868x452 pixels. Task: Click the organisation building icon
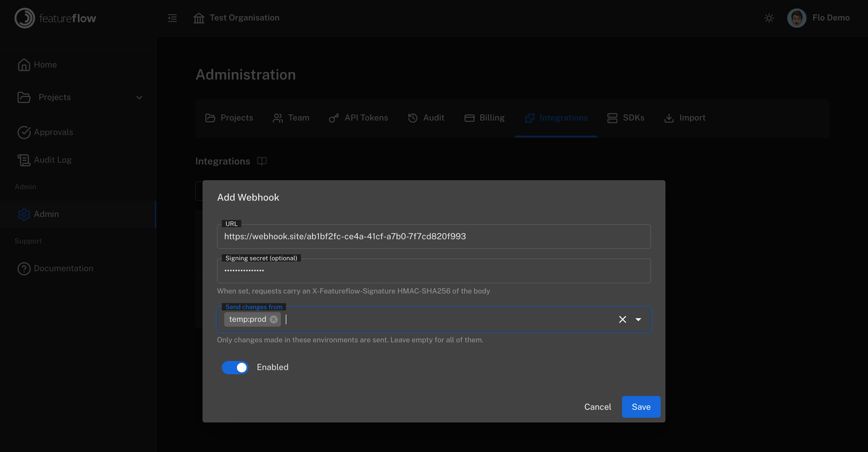click(199, 18)
